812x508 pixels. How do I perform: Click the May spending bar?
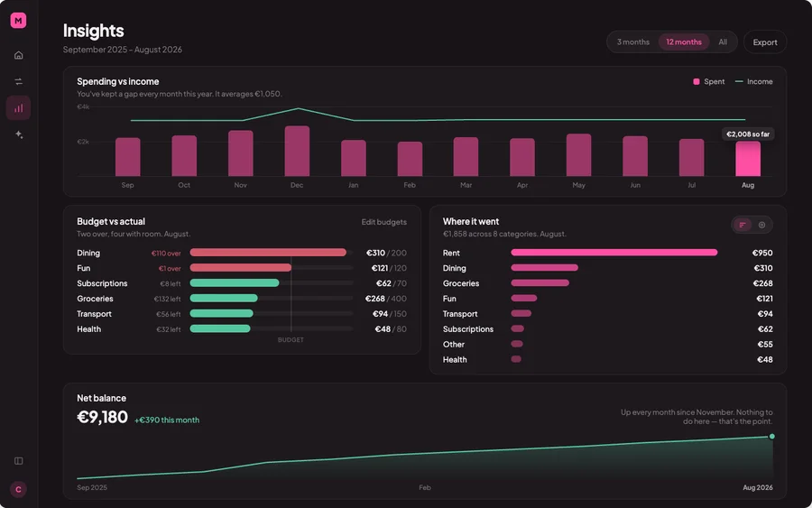[x=578, y=155]
